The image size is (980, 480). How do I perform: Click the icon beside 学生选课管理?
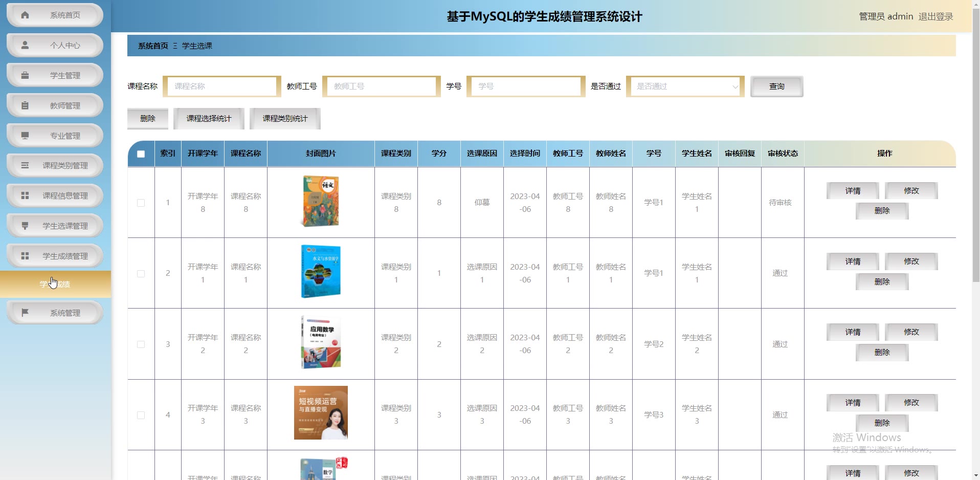point(25,226)
